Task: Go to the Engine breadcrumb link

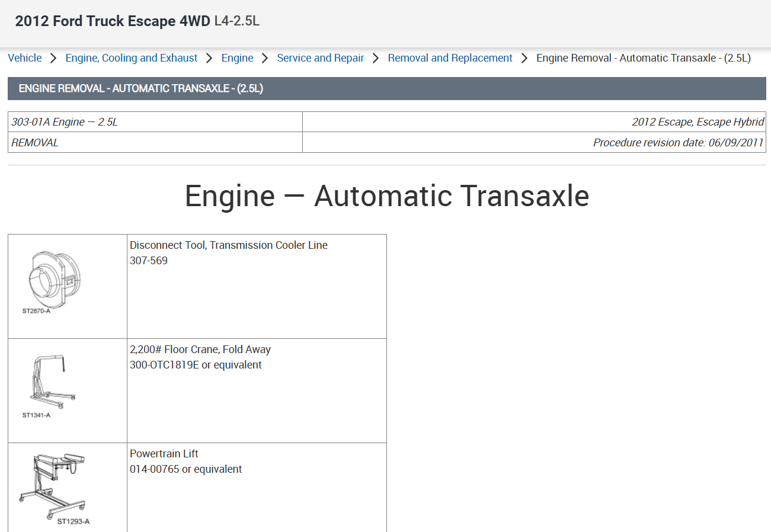Action: click(237, 58)
